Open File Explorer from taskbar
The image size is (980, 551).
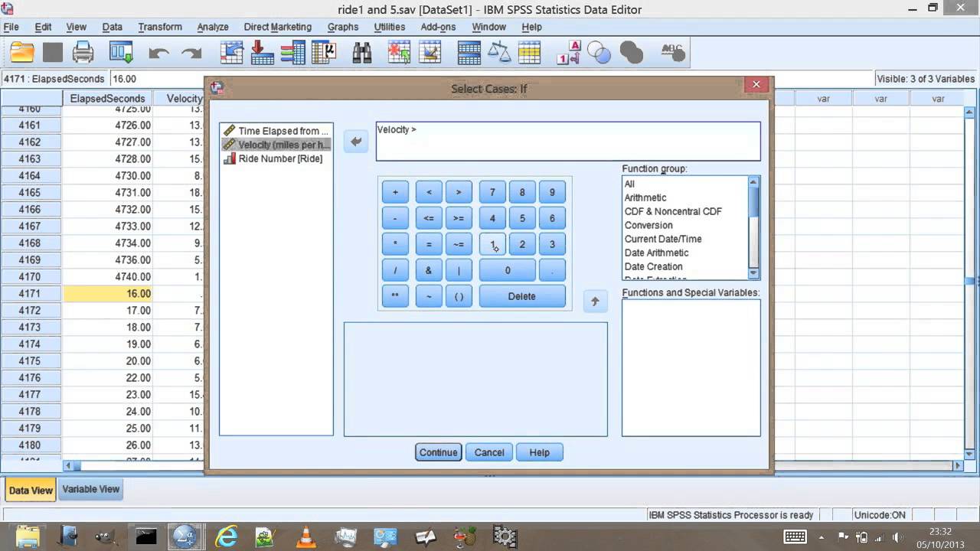(x=28, y=536)
